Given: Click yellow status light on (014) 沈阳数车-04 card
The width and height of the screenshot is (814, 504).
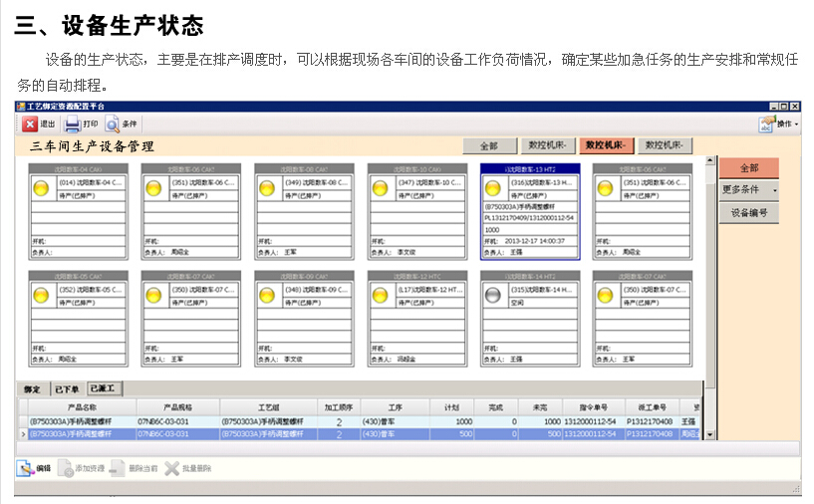Looking at the screenshot, I should click(41, 188).
